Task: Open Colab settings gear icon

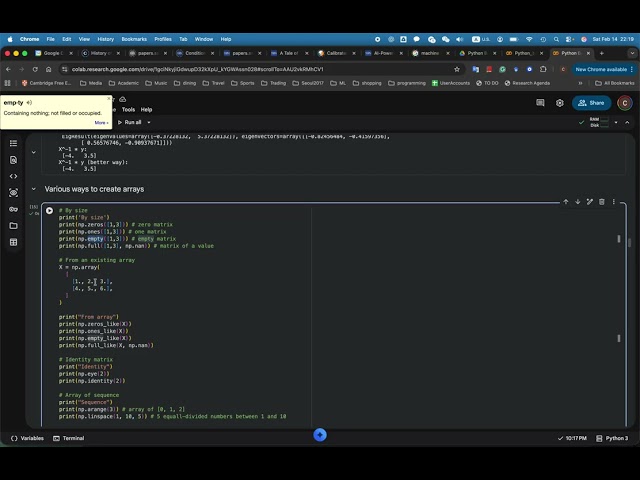Action: point(560,103)
